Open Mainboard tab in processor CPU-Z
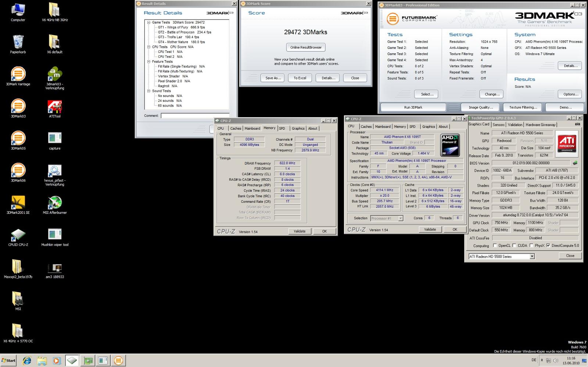This screenshot has width=588, height=367. tap(383, 127)
